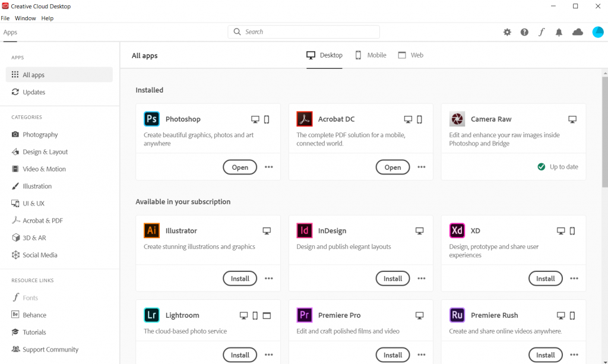Click the Camera Raw app icon
This screenshot has height=364, width=608.
pos(457,119)
